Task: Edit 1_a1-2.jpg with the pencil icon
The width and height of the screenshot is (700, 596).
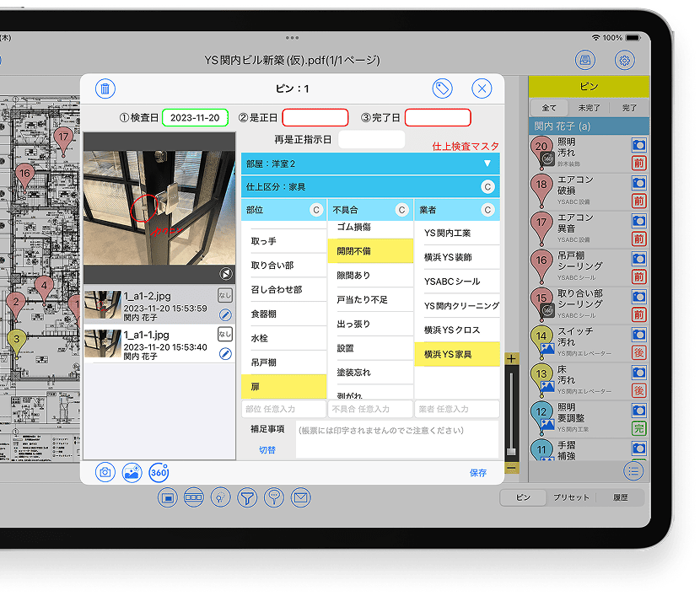Action: click(225, 315)
